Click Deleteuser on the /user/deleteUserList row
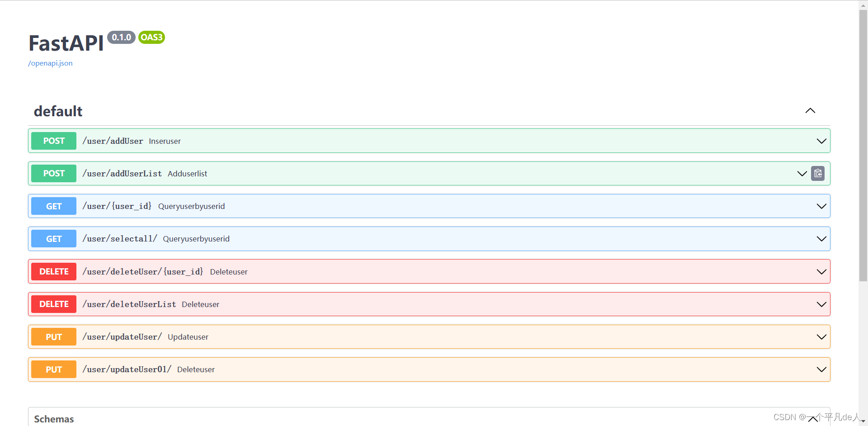The width and height of the screenshot is (868, 426). [200, 304]
